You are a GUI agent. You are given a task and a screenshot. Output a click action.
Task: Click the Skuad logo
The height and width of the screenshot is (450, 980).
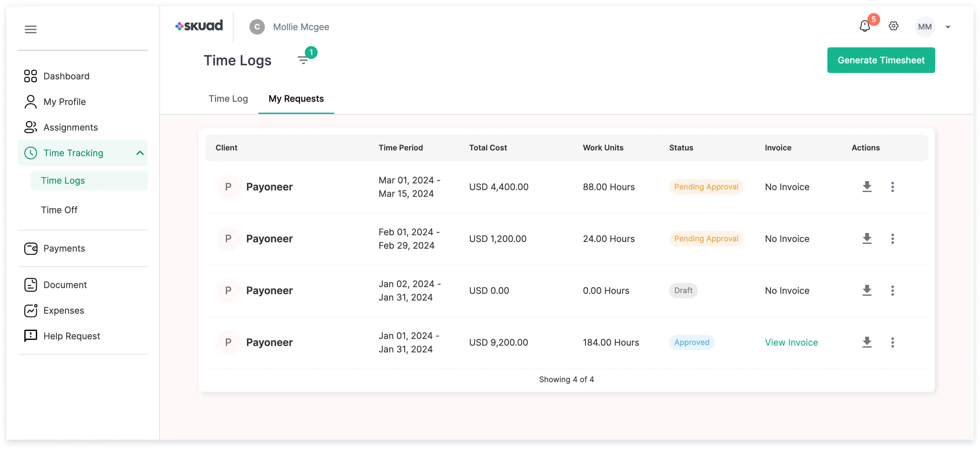(199, 26)
